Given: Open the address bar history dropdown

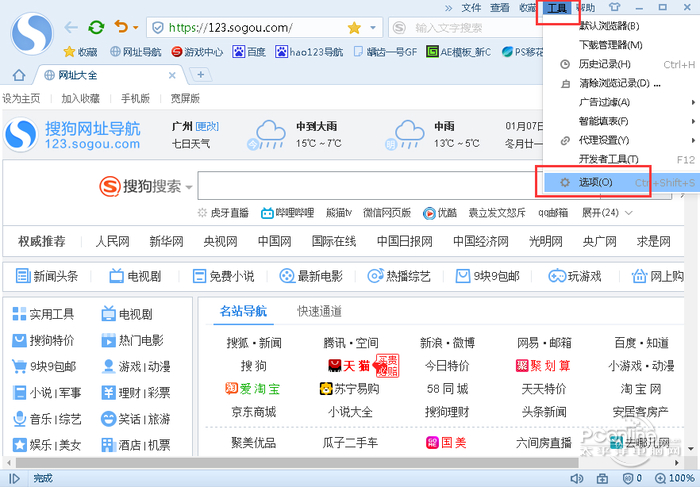Looking at the screenshot, I should click(373, 28).
